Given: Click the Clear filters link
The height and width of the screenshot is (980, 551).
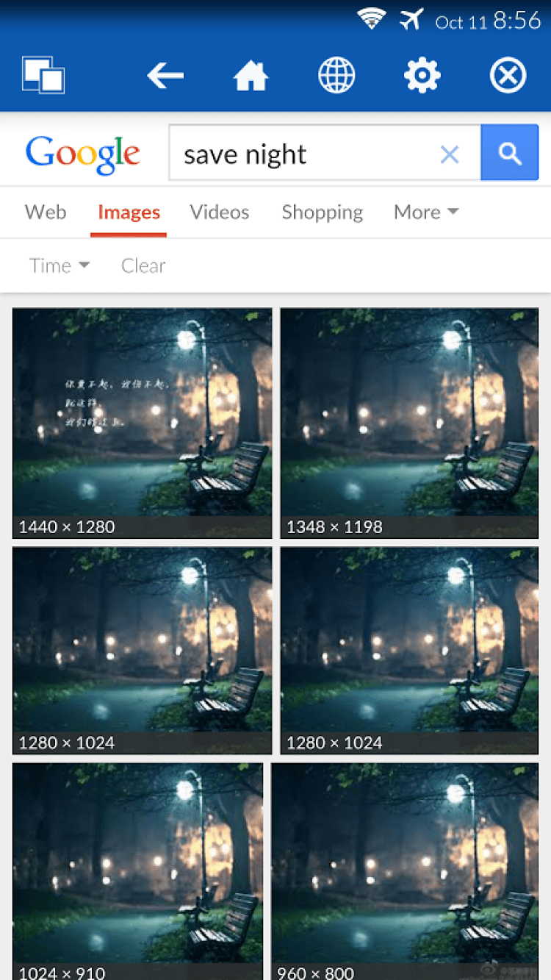Looking at the screenshot, I should coord(143,265).
